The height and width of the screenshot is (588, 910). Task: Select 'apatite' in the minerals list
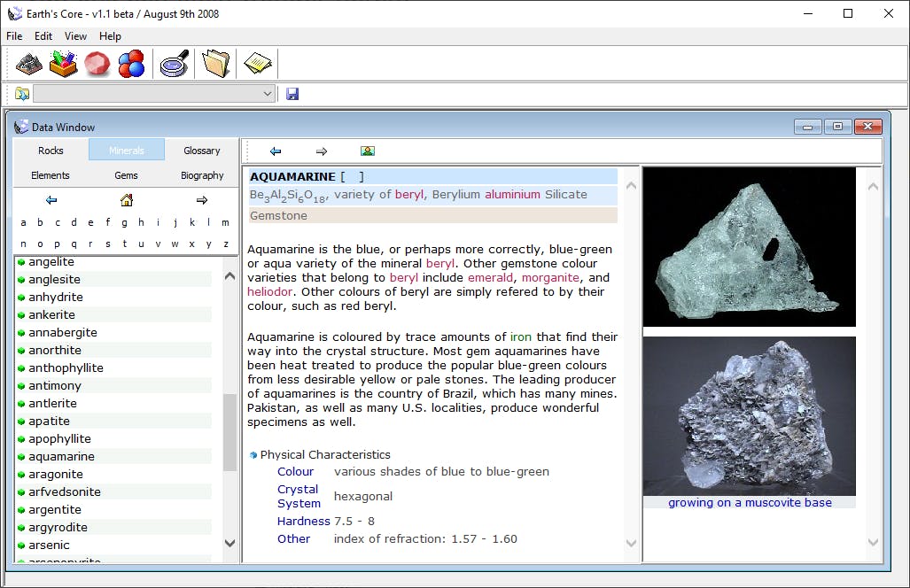click(x=49, y=422)
